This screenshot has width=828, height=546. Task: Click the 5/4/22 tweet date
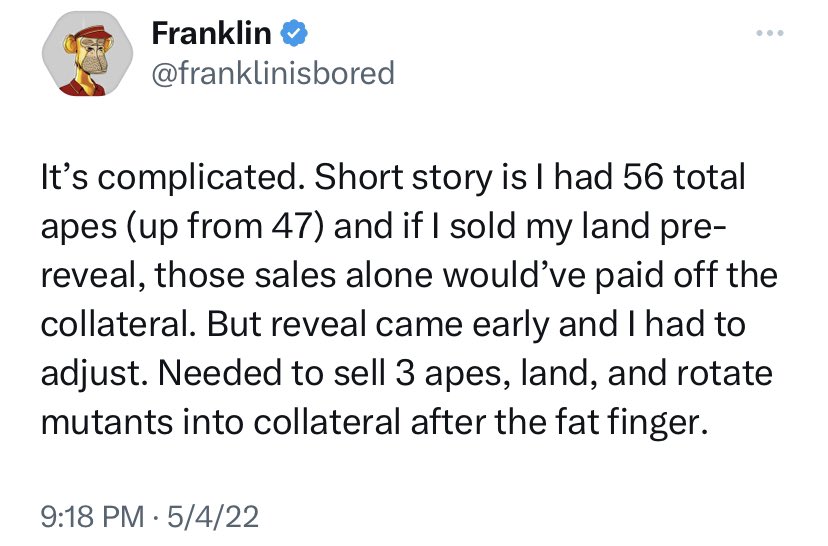tap(213, 516)
